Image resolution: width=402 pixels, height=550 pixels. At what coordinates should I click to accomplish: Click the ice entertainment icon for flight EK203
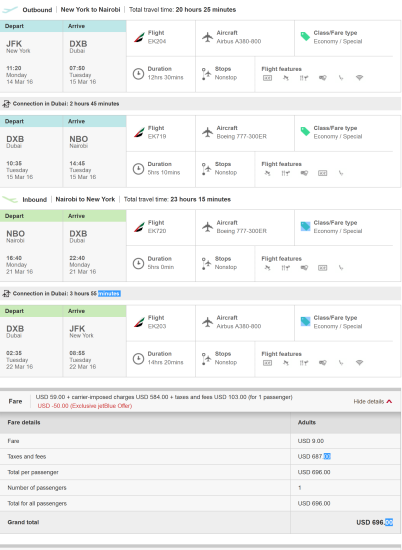tap(267, 363)
